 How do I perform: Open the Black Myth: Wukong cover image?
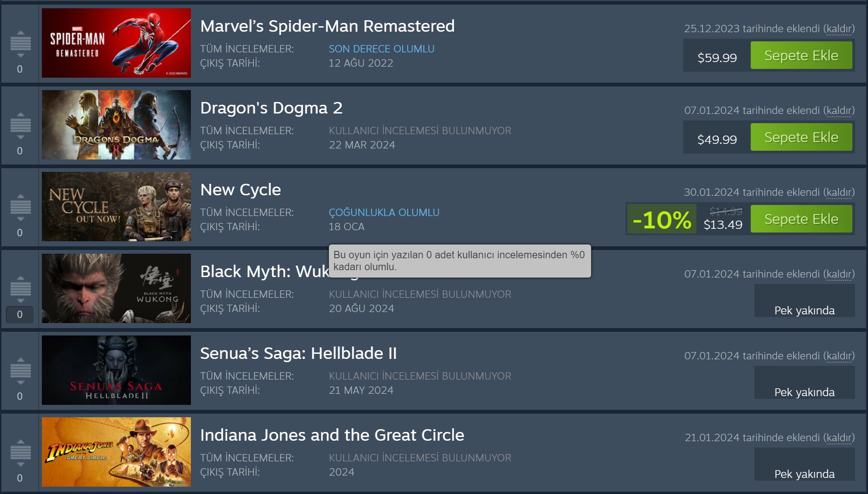click(116, 288)
